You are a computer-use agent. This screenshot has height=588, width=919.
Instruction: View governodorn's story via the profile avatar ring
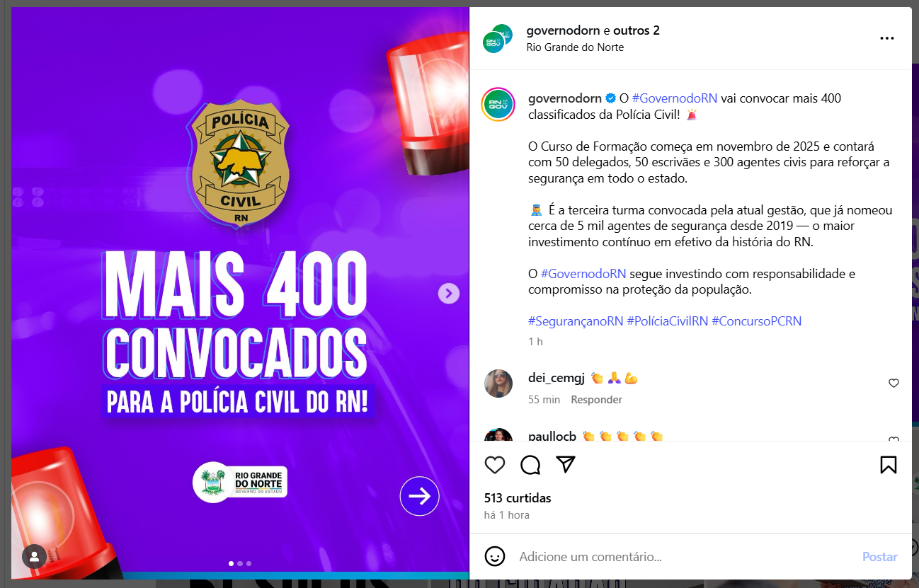498,105
